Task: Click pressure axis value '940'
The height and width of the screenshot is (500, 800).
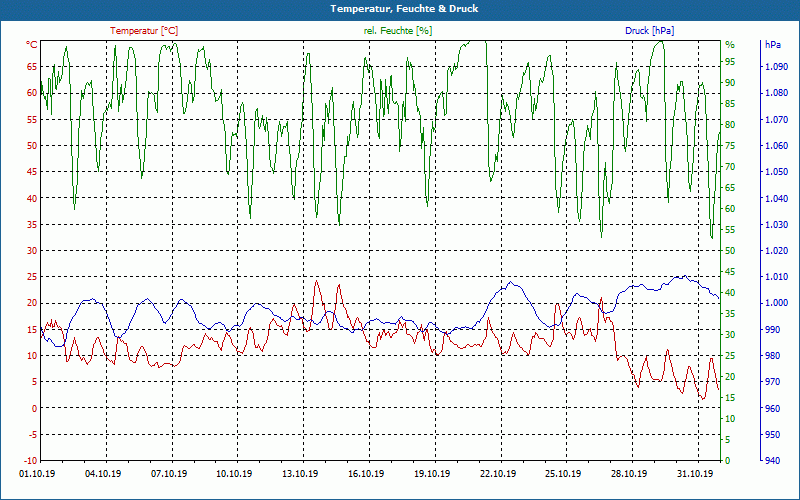Action: point(772,460)
